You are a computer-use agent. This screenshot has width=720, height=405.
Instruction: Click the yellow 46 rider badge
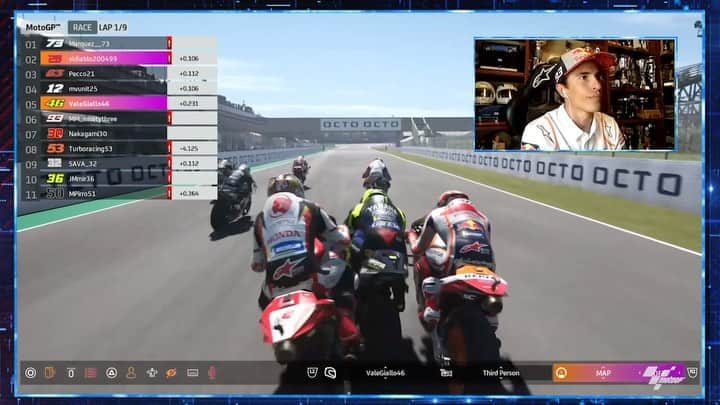(55, 104)
